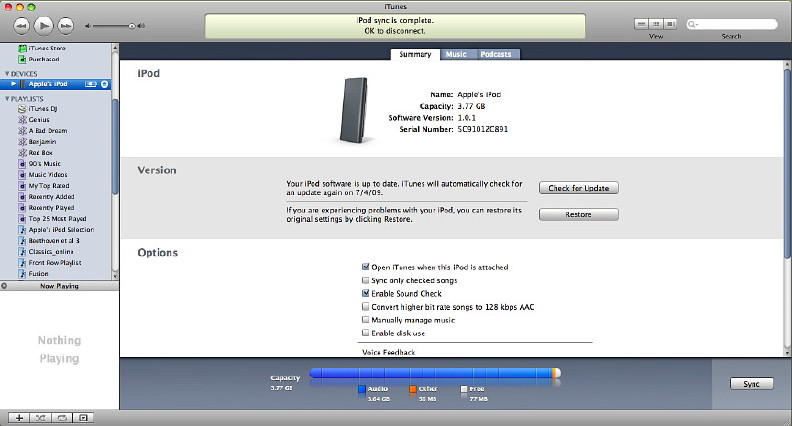Screen dimensions: 792x426
Task: Add a new playlist with plus button
Action: (x=19, y=418)
